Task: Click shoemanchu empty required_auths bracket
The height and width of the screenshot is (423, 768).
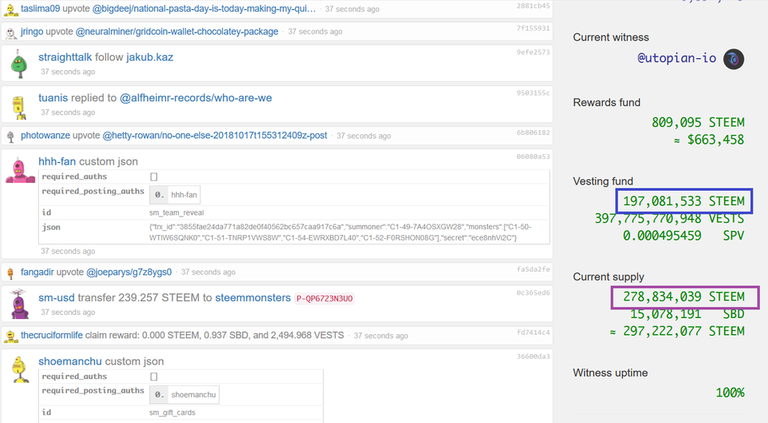Action: click(x=154, y=376)
